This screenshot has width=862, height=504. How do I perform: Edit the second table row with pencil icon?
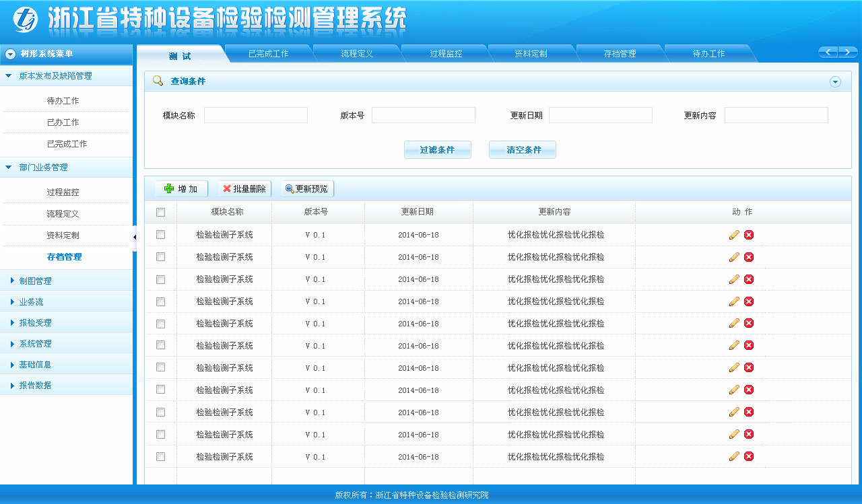pos(734,257)
